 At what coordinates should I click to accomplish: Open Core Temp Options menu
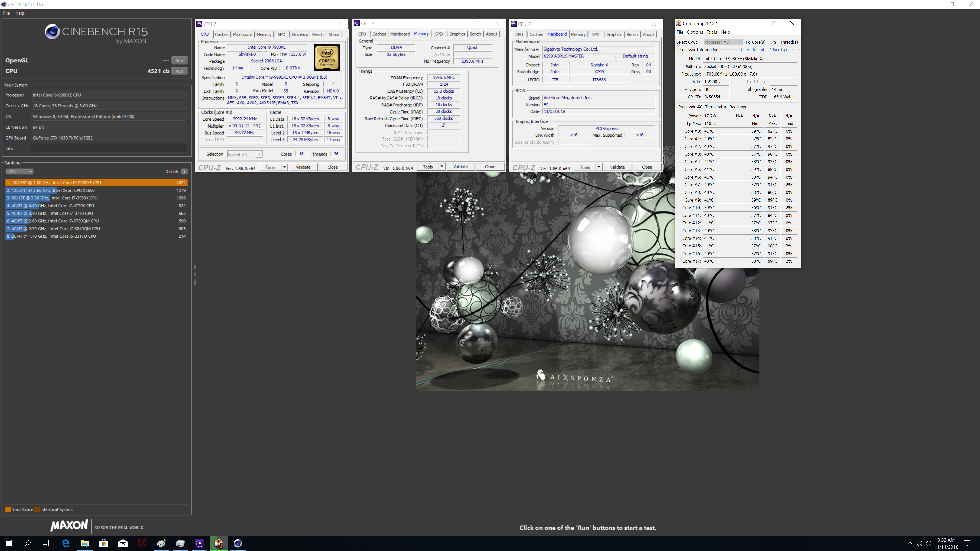(694, 32)
